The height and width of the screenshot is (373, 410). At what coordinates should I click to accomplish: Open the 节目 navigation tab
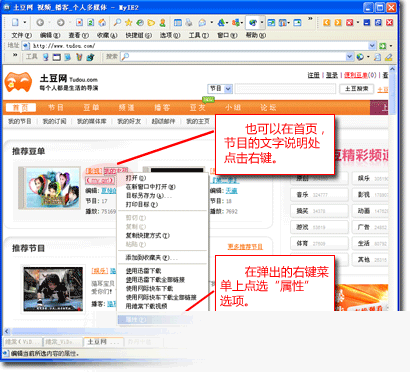[56, 108]
